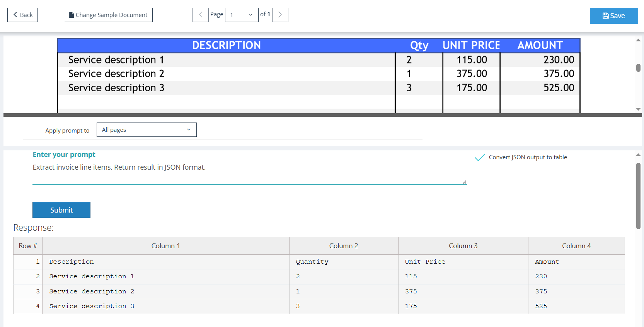Click into the prompt text area

(249, 173)
